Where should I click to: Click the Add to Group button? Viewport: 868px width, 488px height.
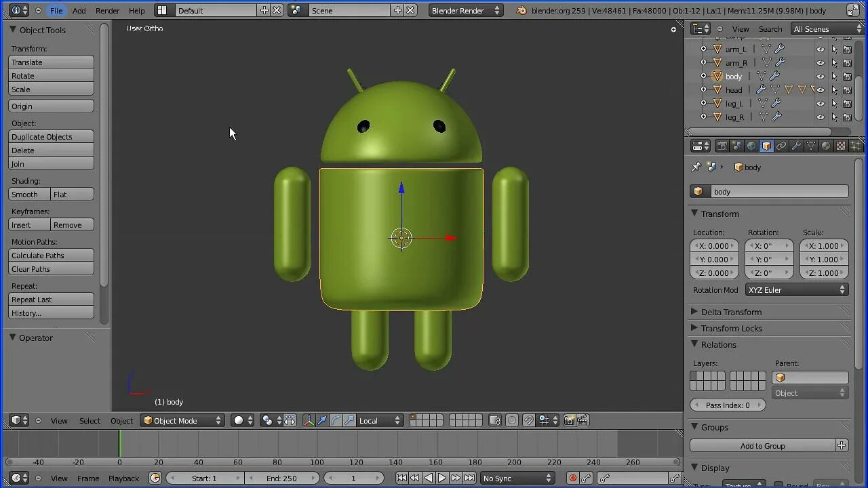coord(762,446)
